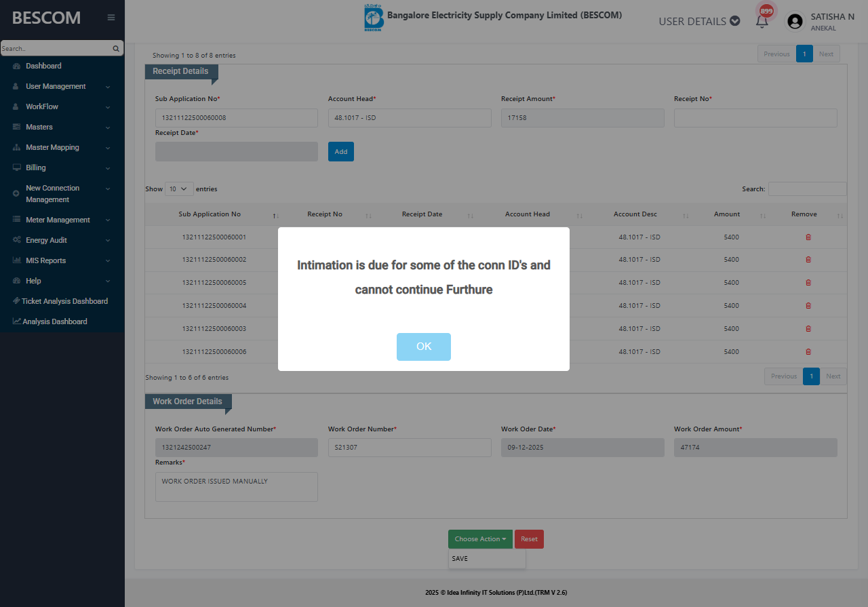Click the Receipt Date field
This screenshot has height=607, width=868.
pyautogui.click(x=237, y=151)
